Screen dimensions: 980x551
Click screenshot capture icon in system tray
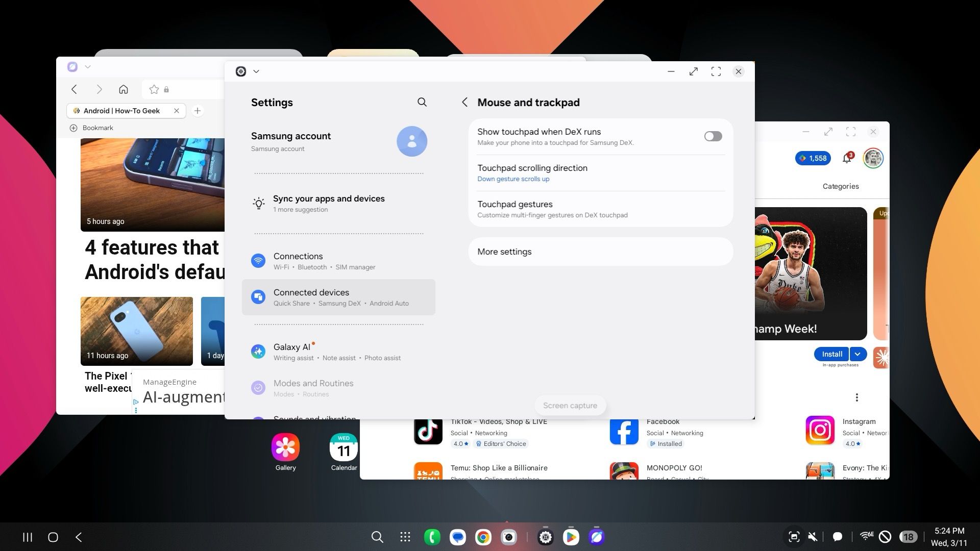coord(794,537)
